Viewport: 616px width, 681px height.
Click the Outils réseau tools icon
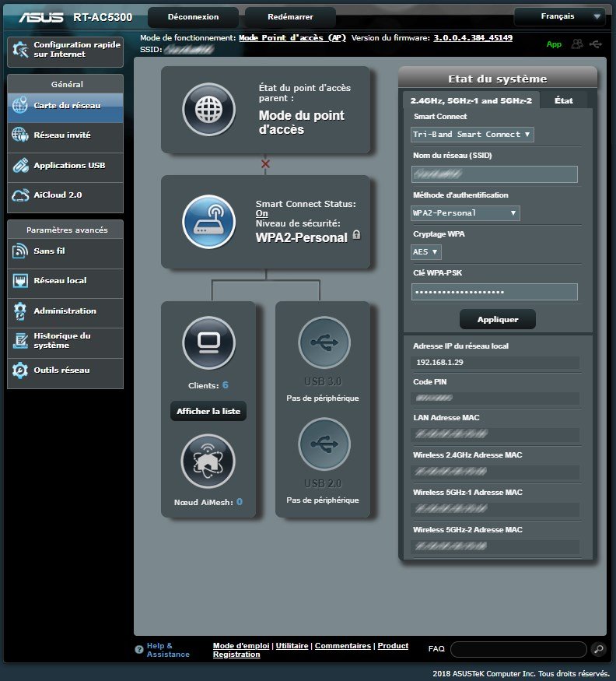tap(20, 370)
